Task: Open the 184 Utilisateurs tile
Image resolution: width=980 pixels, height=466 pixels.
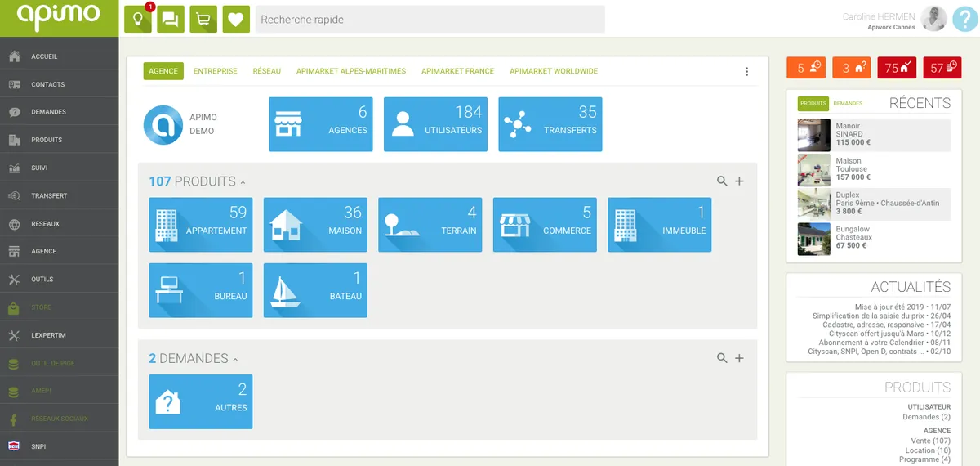Action: pyautogui.click(x=435, y=124)
